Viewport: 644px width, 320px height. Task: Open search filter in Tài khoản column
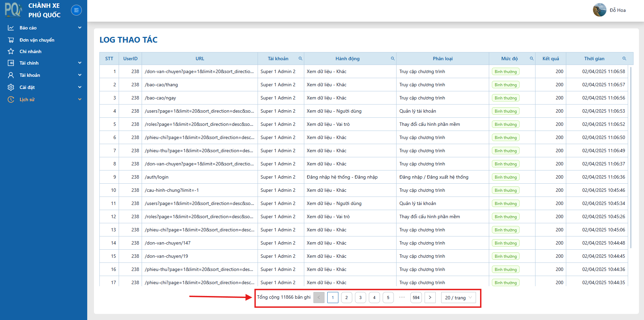coord(300,59)
